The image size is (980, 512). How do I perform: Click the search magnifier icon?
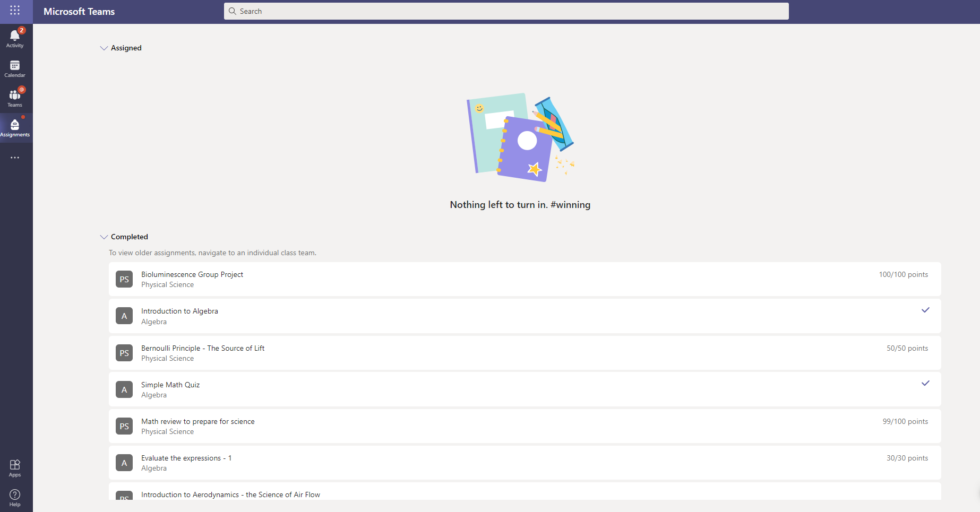click(232, 11)
